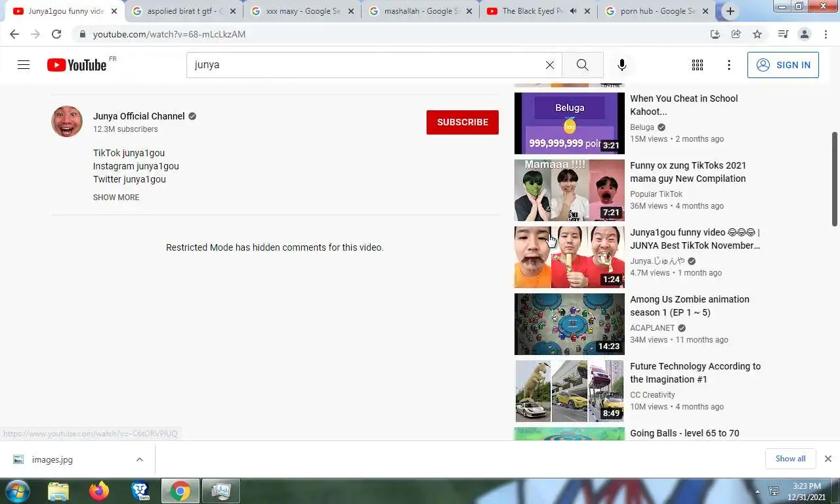This screenshot has width=840, height=504.
Task: Click Show all downloads
Action: (x=790, y=459)
